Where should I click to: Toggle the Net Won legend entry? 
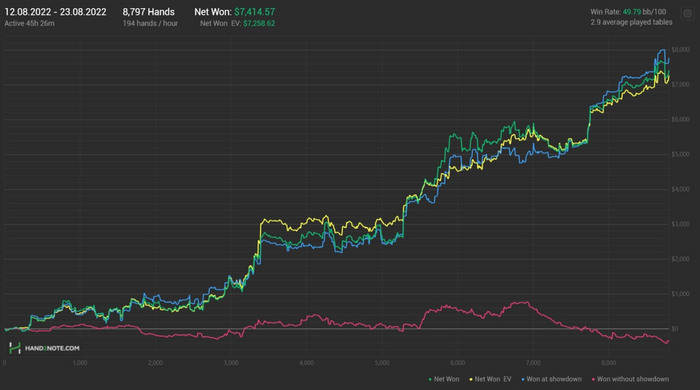pyautogui.click(x=444, y=379)
